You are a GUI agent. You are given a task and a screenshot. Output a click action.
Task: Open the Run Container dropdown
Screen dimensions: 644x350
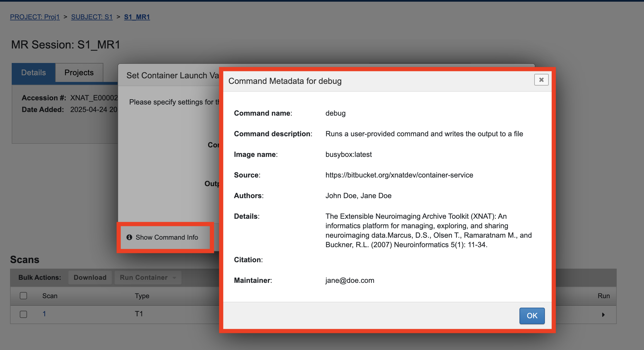click(144, 278)
